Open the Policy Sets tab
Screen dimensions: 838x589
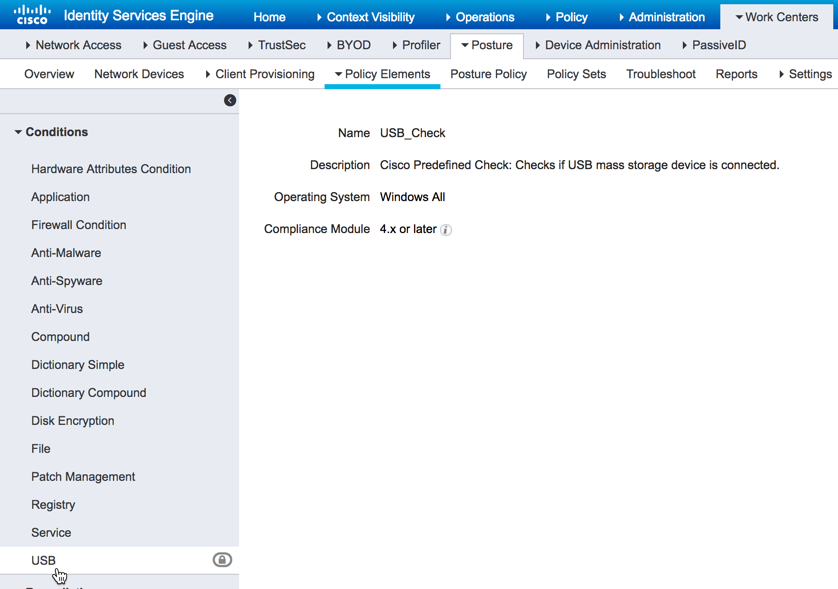pos(576,74)
